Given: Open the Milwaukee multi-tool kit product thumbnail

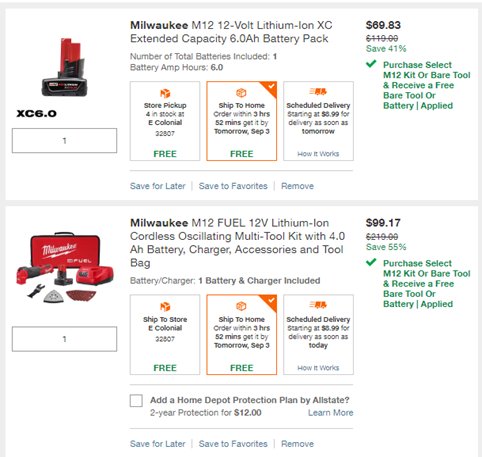Looking at the screenshot, I should (x=65, y=267).
